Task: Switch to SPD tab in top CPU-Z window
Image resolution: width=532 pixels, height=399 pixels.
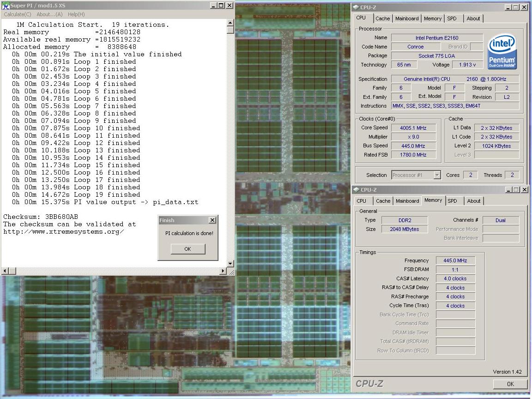Action: 452,18
